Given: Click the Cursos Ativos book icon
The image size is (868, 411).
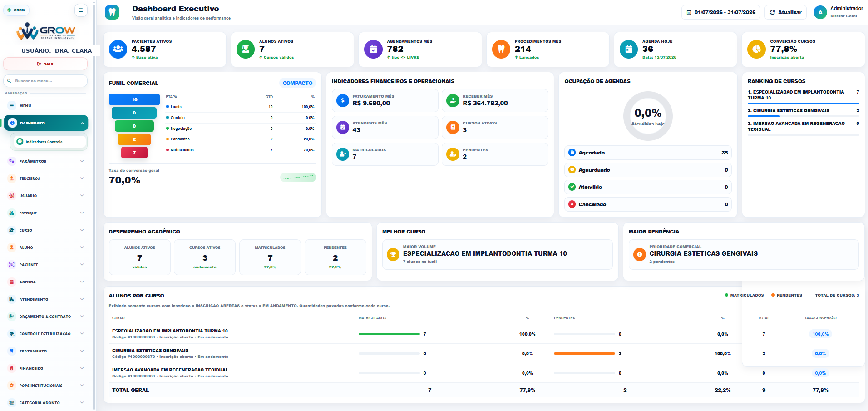Looking at the screenshot, I should (453, 127).
